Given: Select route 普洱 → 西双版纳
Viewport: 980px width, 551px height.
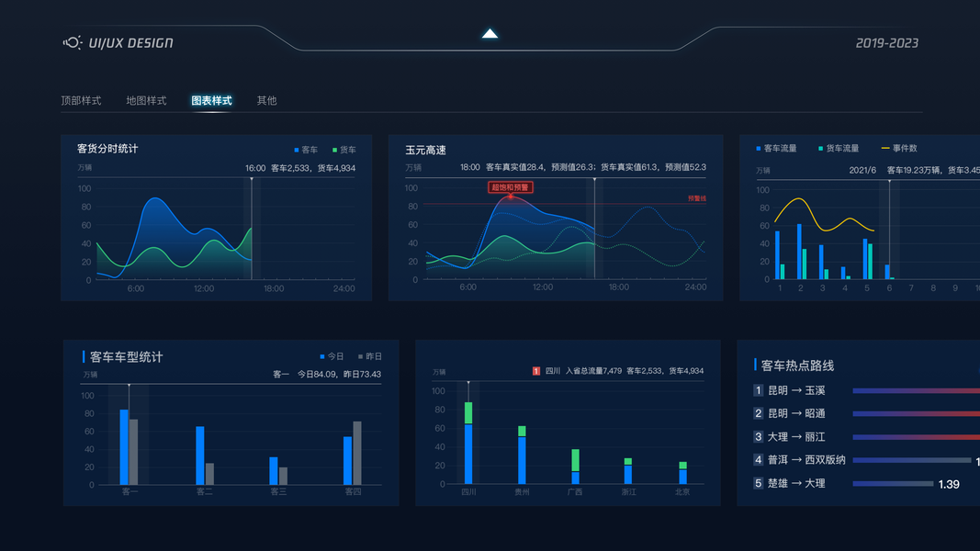Looking at the screenshot, I should click(x=806, y=460).
